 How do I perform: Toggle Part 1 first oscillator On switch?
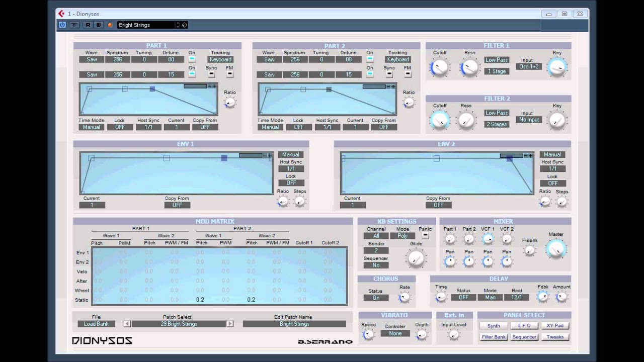[x=192, y=59]
